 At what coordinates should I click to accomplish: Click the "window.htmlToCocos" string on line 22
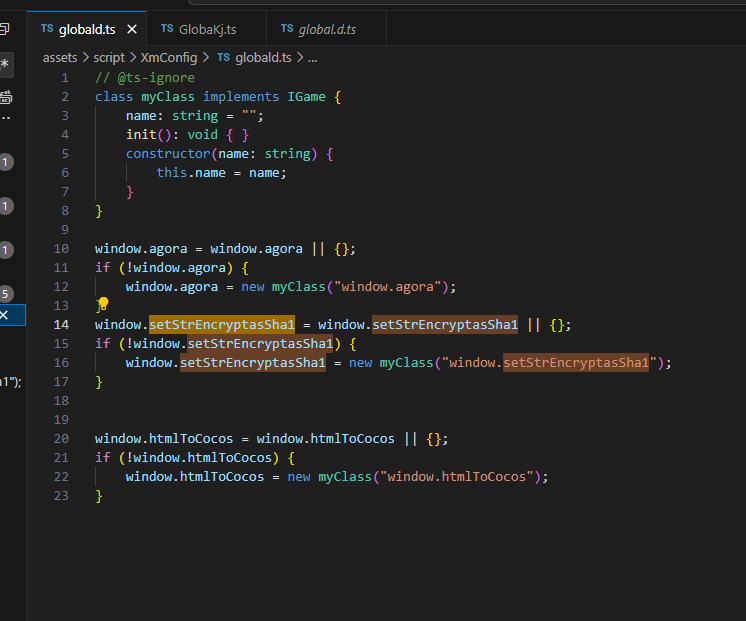pos(457,477)
